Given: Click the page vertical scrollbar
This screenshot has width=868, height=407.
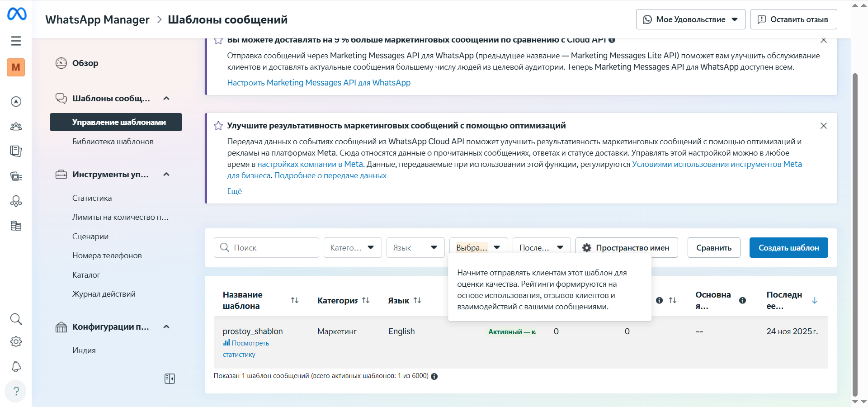Looking at the screenshot, I should [x=854, y=226].
